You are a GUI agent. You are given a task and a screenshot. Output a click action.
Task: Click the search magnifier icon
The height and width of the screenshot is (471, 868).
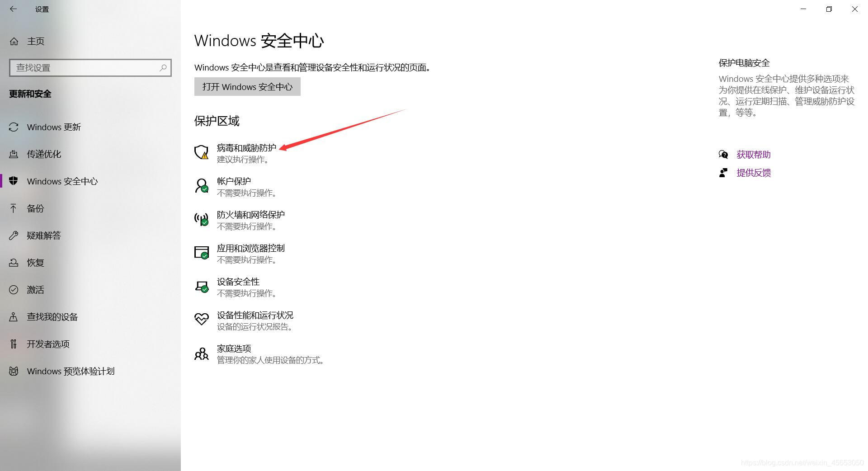click(163, 68)
